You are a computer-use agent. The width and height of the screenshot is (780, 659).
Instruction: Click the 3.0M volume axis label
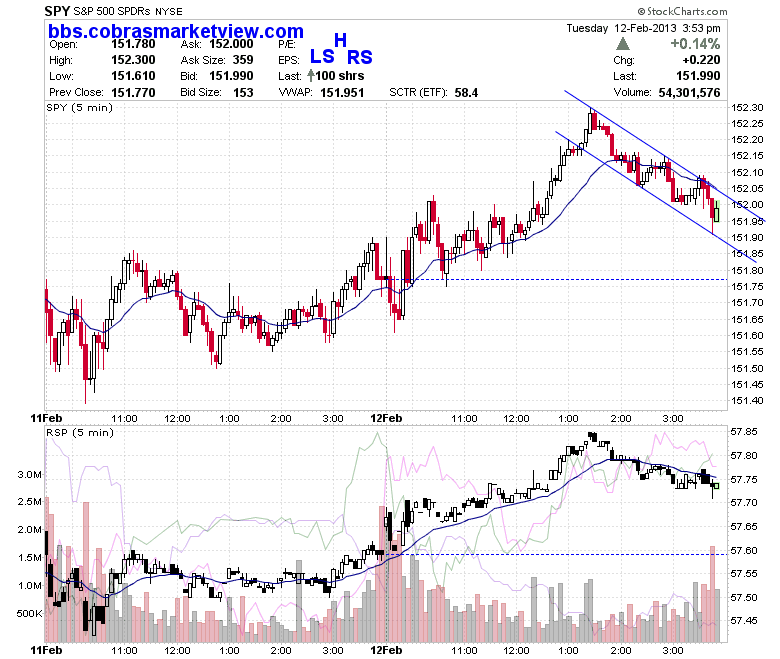click(30, 474)
